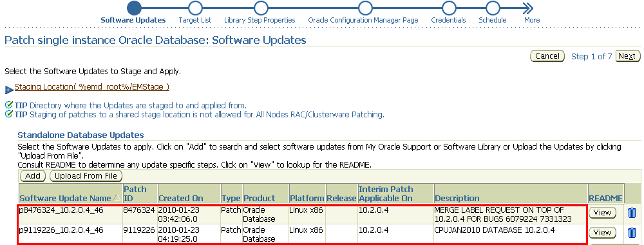Delete the p8476324_10.2.0.4_46 patch using trash icon

click(x=632, y=213)
